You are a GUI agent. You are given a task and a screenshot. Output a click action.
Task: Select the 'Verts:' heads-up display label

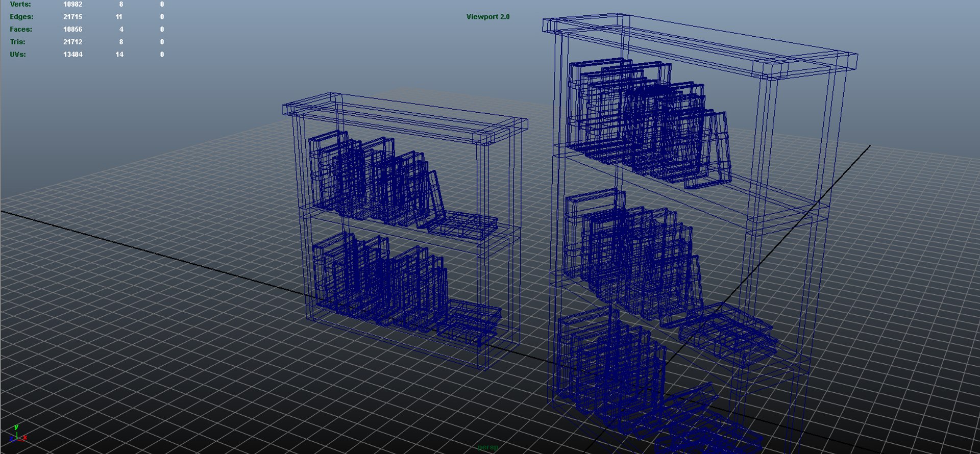coord(20,4)
